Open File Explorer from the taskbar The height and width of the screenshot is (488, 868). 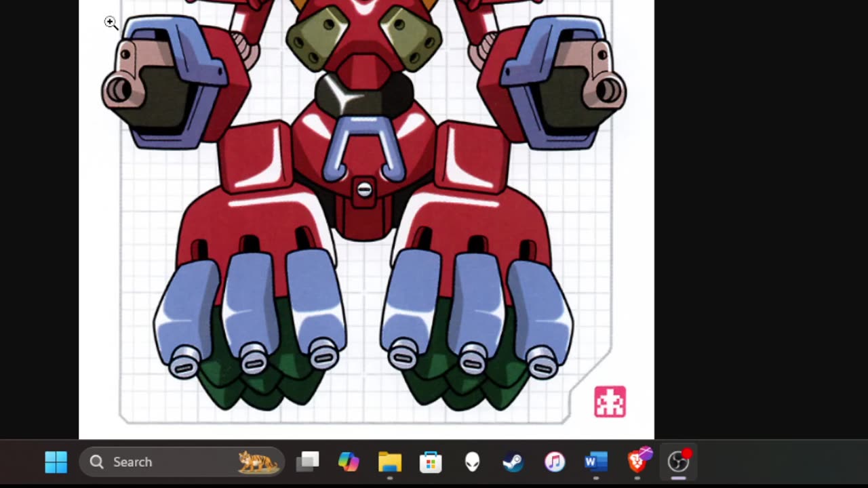pyautogui.click(x=390, y=462)
